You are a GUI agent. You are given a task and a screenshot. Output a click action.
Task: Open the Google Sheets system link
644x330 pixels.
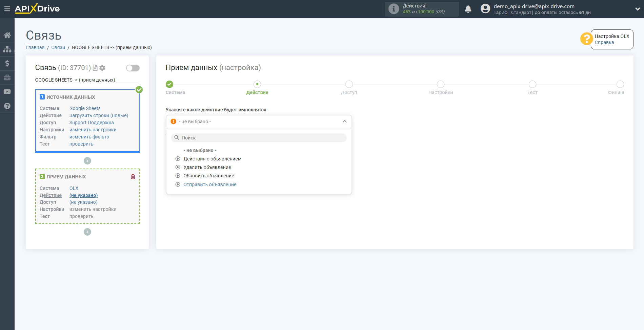pos(85,108)
